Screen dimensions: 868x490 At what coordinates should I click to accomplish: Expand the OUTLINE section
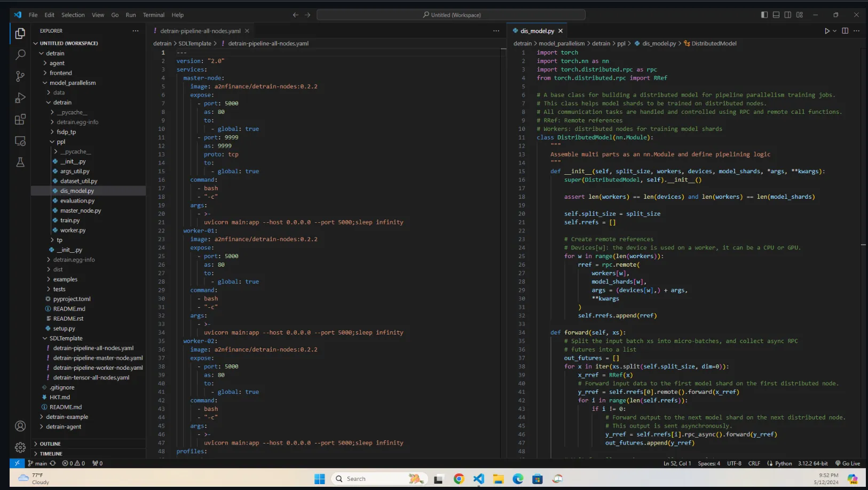click(50, 444)
